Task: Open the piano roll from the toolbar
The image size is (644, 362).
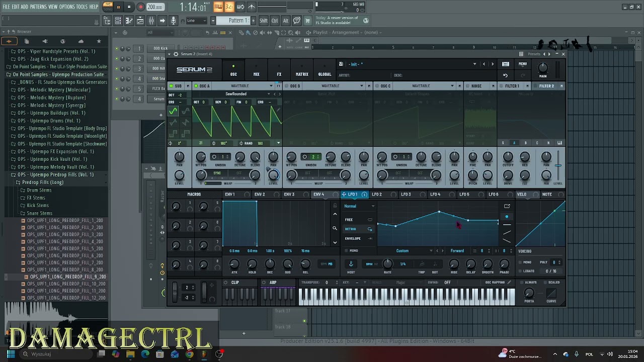Action: [x=129, y=21]
